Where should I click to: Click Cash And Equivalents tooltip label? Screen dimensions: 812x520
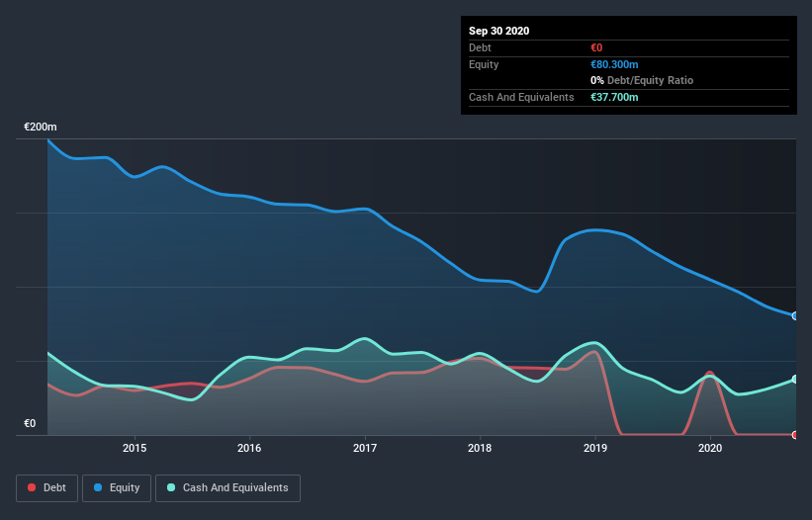coord(521,97)
